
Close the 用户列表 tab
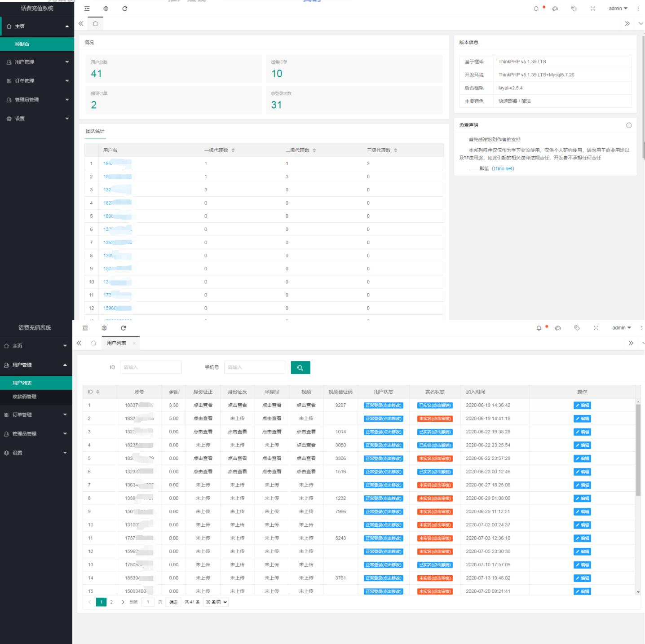pyautogui.click(x=134, y=343)
